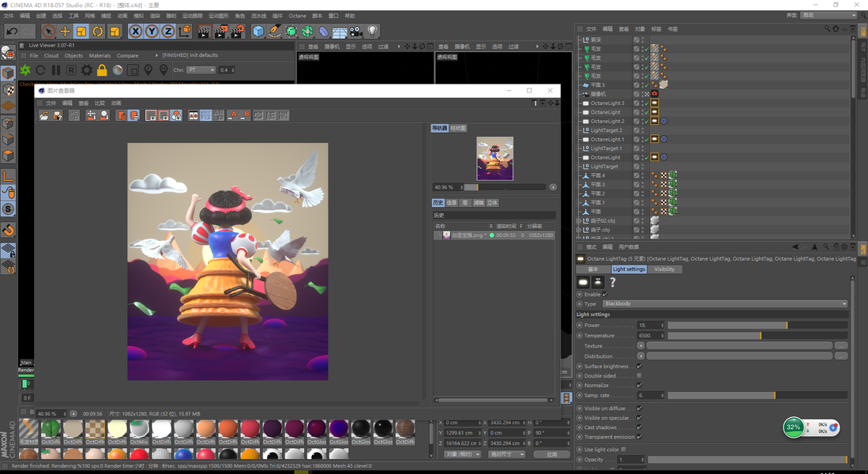Select the Move tool icon
This screenshot has height=474, width=868.
(x=66, y=32)
